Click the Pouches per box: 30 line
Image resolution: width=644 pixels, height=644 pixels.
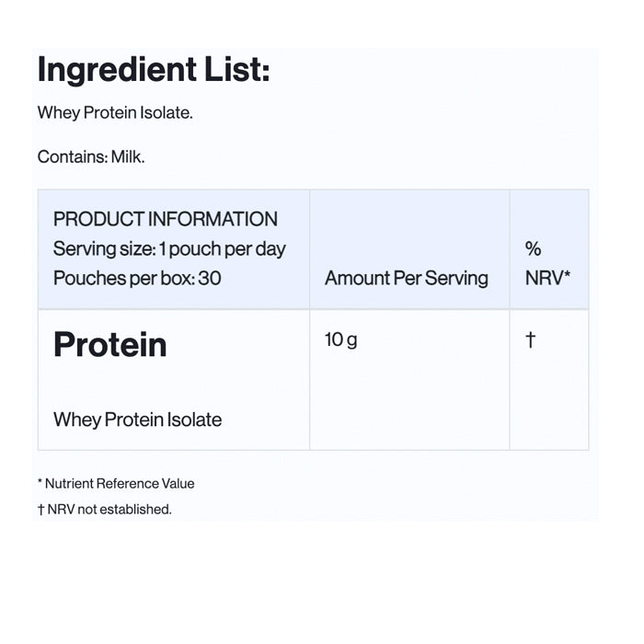pos(137,278)
